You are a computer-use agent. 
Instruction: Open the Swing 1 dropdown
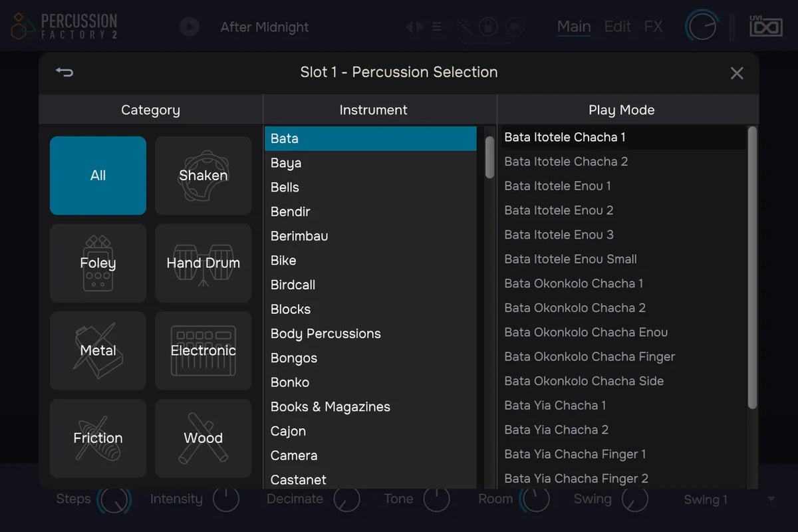[x=728, y=499]
